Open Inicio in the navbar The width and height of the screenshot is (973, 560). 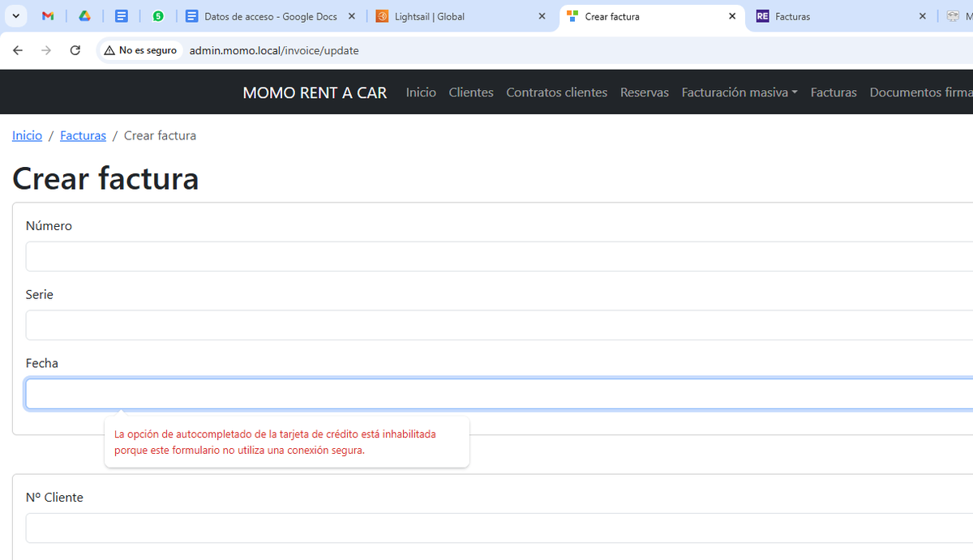(421, 92)
